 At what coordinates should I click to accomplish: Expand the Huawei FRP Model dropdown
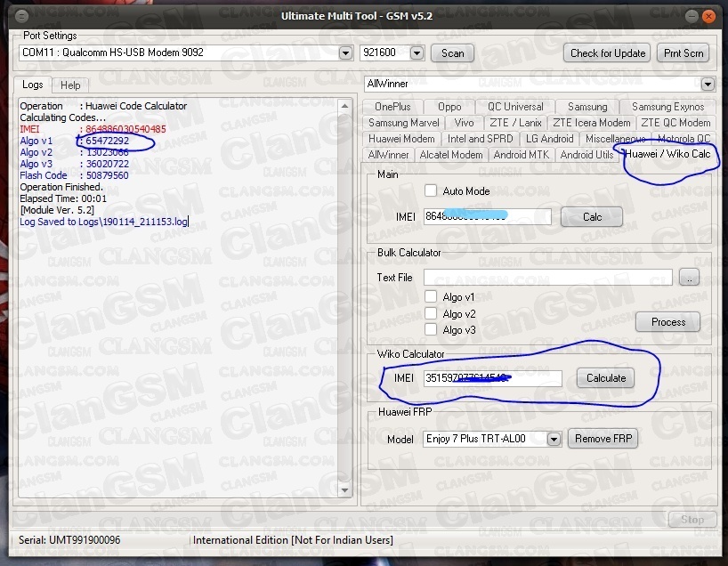554,439
